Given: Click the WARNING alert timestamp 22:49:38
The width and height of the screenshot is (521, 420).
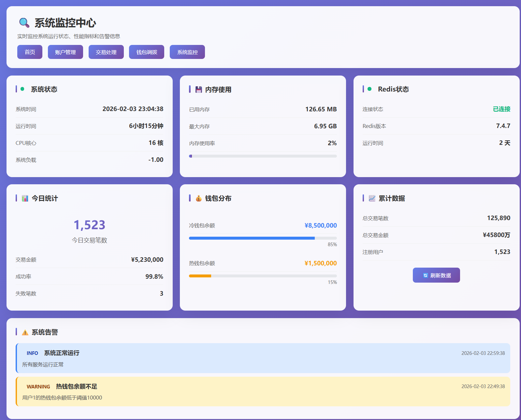Looking at the screenshot, I should (483, 386).
